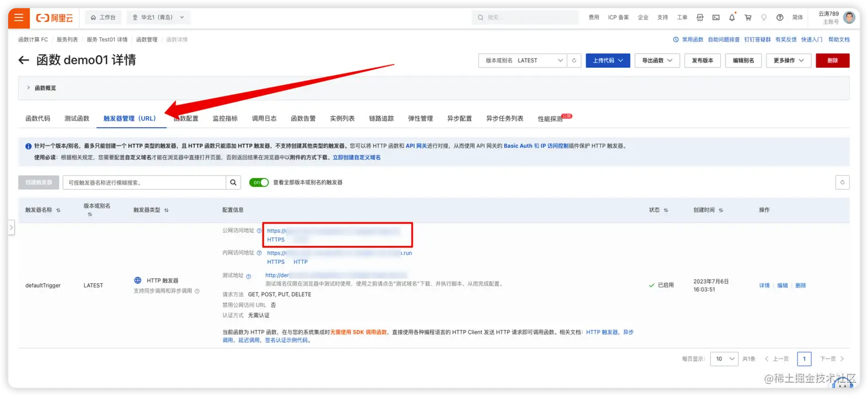Click the 创建触发器 button

tap(38, 182)
